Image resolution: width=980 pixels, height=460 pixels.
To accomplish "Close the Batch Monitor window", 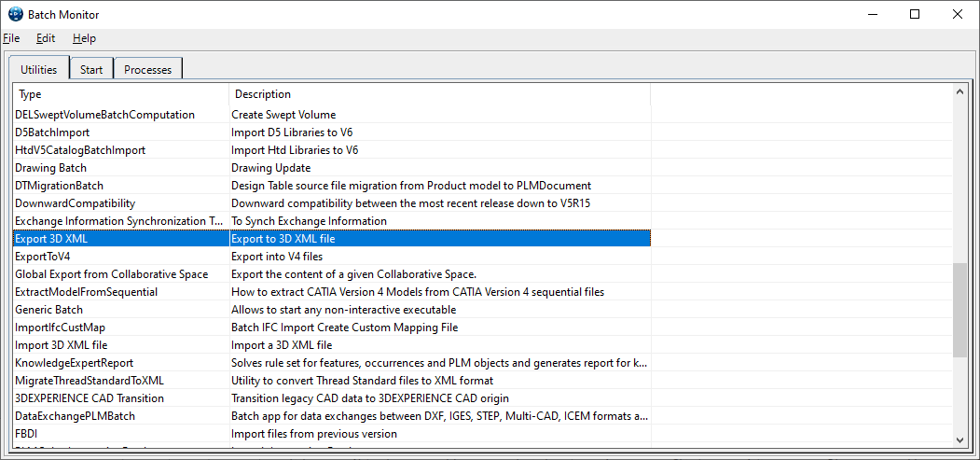I will pos(957,14).
